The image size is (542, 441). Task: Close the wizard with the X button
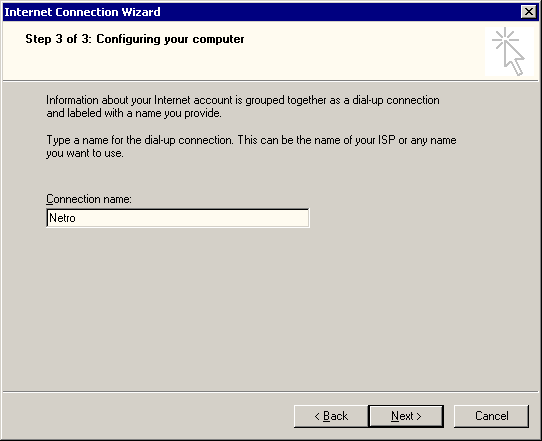coord(529,12)
